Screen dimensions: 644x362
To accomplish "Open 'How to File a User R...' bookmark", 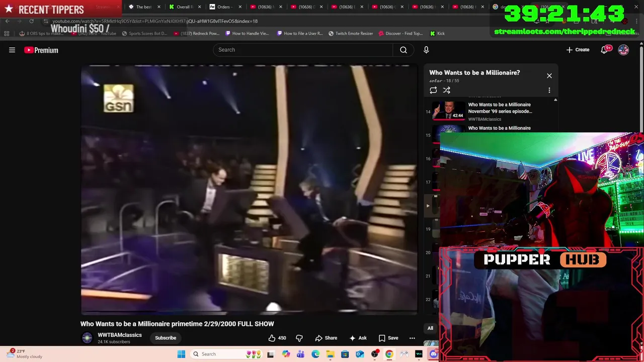I will click(x=300, y=33).
